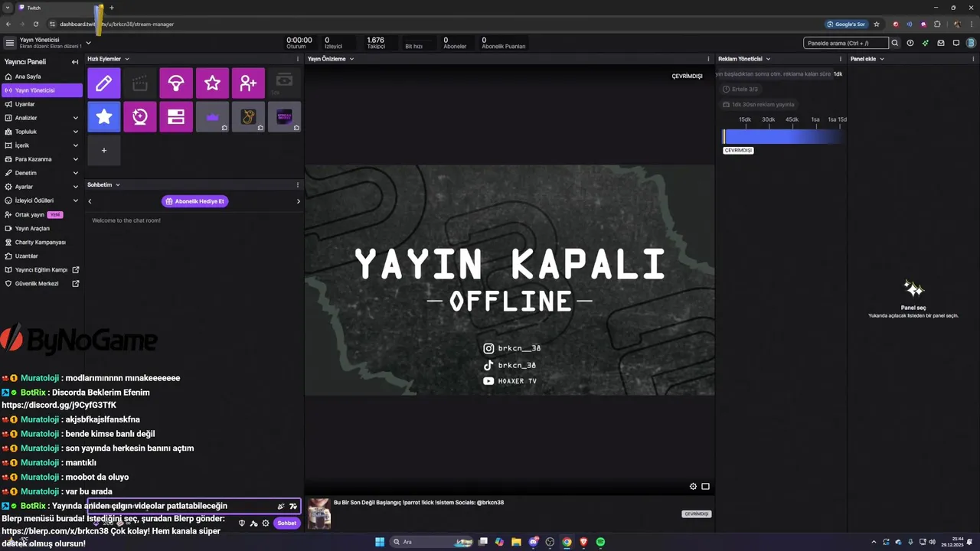Open Reklam Yöneticisi panel options menu
Image resolution: width=980 pixels, height=551 pixels.
(841, 59)
